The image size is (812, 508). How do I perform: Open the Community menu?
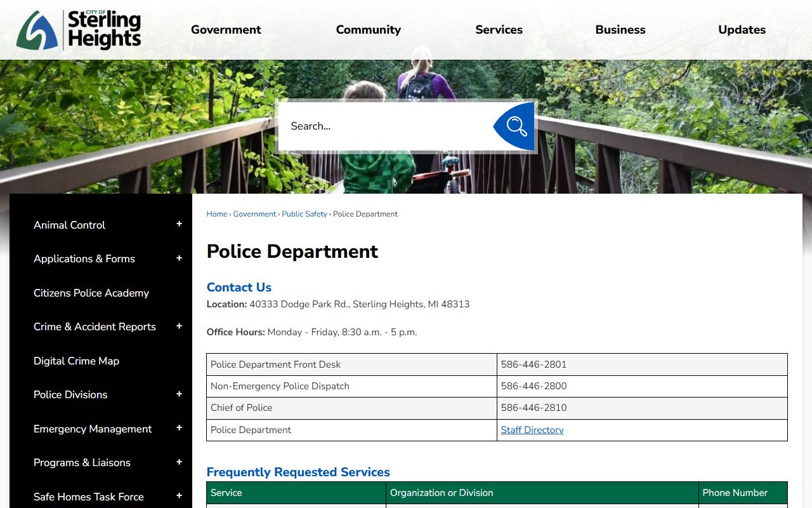(368, 30)
